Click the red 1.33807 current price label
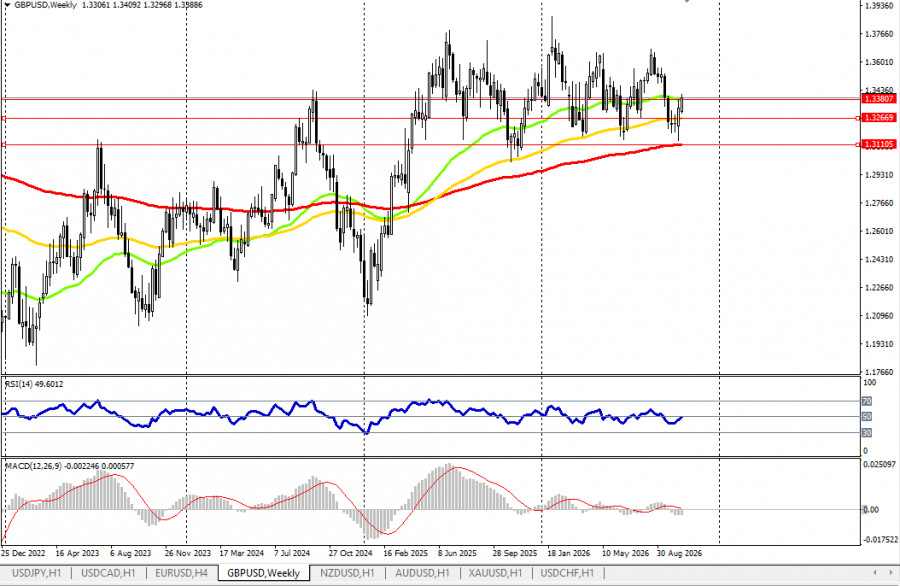Viewport: 900px width, 586px height. (879, 99)
